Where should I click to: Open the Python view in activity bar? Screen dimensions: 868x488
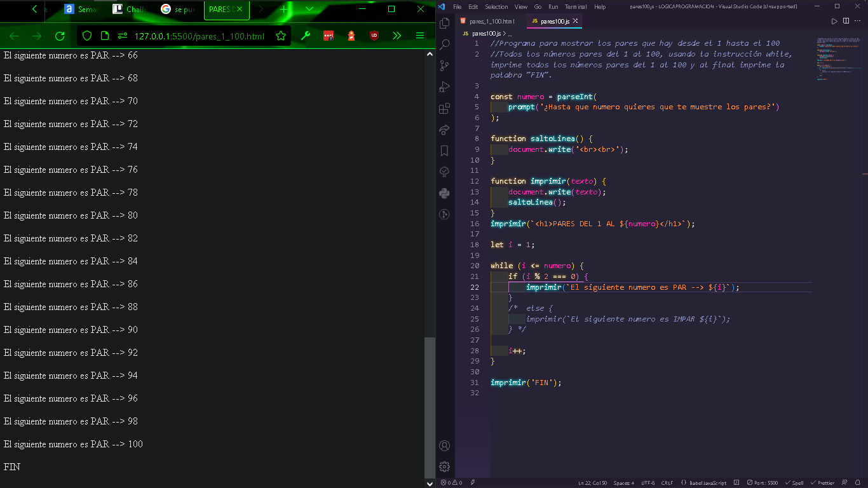(445, 193)
